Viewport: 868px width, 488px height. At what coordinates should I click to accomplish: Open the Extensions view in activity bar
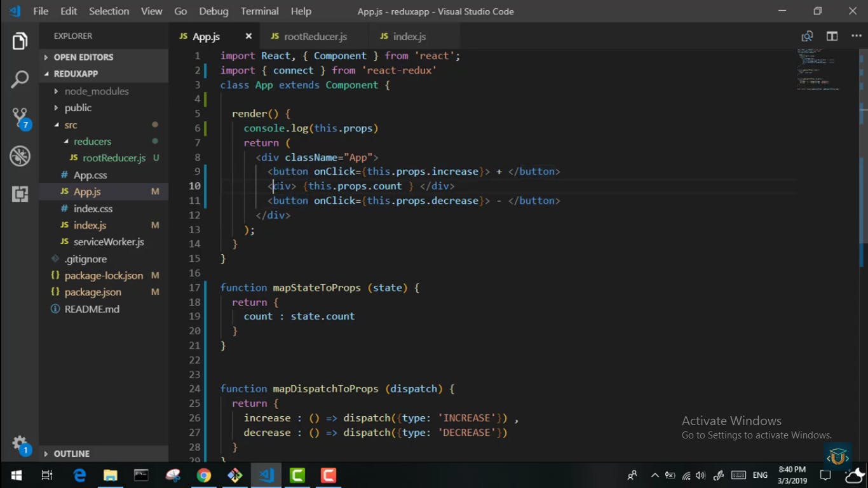20,194
